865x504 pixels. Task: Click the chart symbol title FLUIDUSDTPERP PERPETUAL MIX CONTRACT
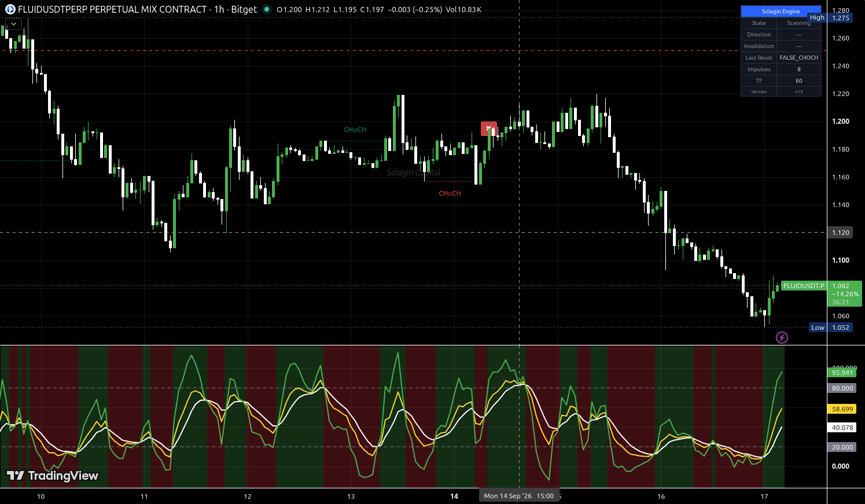pos(112,9)
